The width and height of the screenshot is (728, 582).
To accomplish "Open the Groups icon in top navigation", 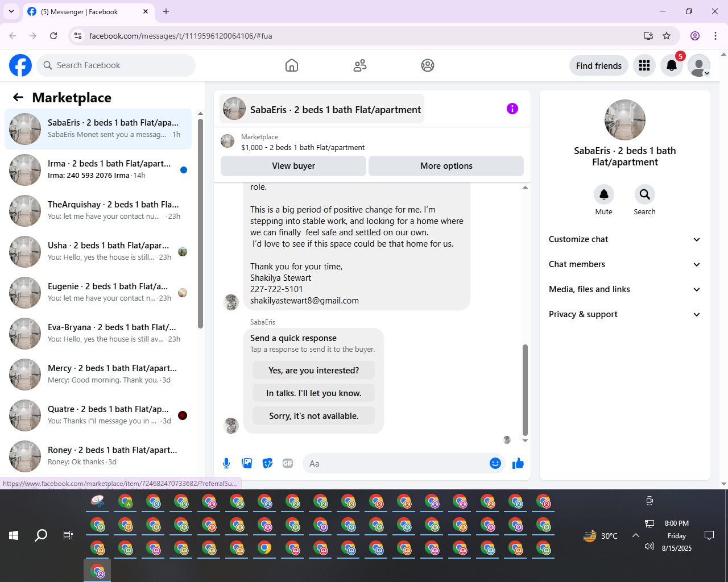I will coord(428,65).
